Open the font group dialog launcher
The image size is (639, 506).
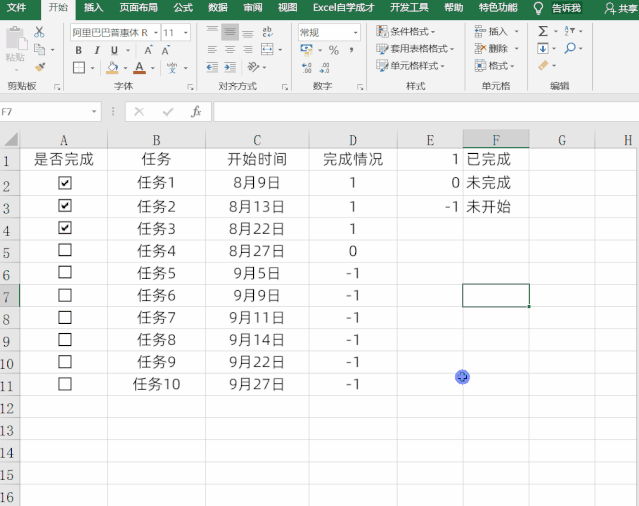190,87
